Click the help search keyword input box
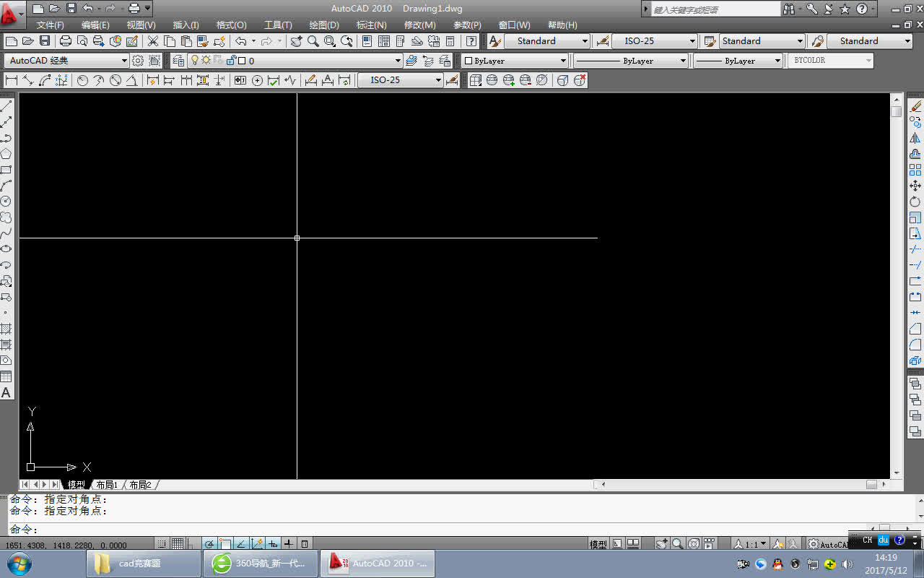 pyautogui.click(x=716, y=9)
